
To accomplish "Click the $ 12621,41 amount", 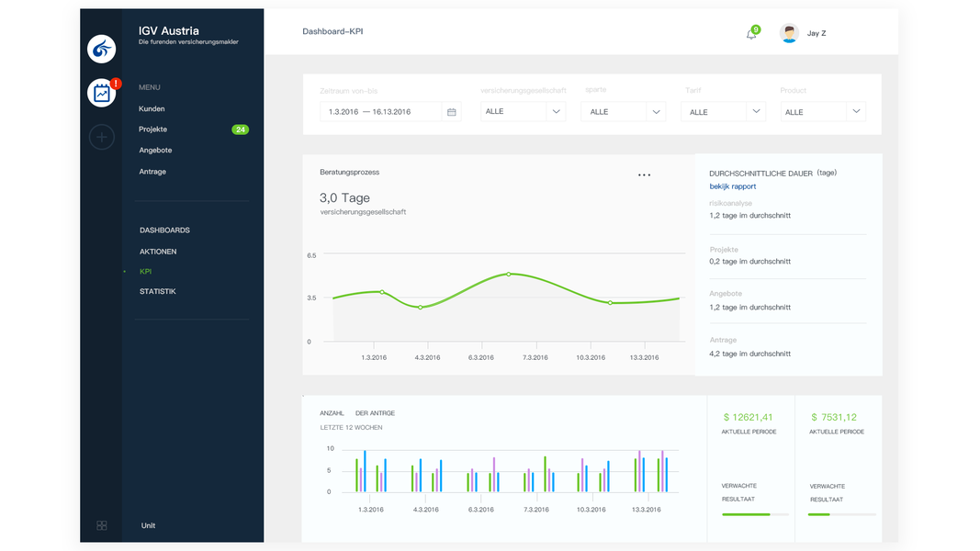I will click(x=749, y=417).
